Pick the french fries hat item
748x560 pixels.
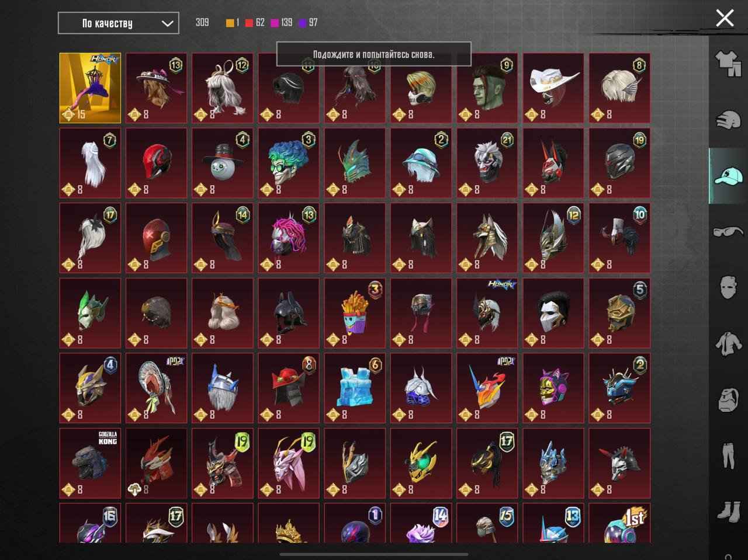tap(355, 313)
